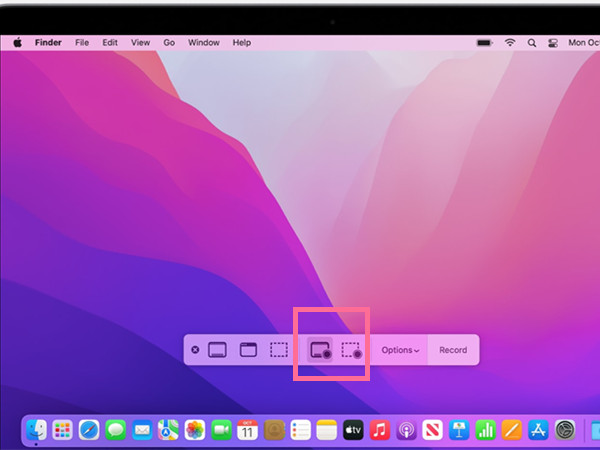Open the Music app in Dock
This screenshot has height=450, width=600.
(379, 430)
